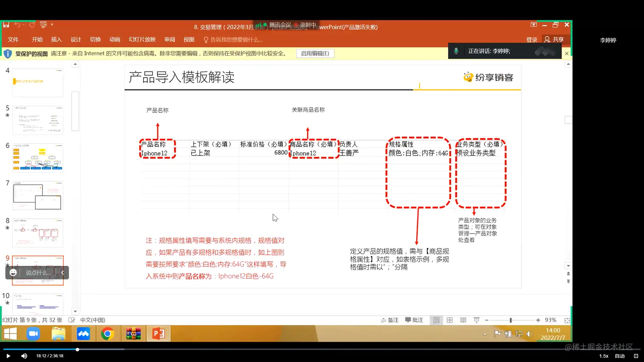644x362 pixels.
Task: Open the Ribbon Display Options button
Action: point(533,25)
